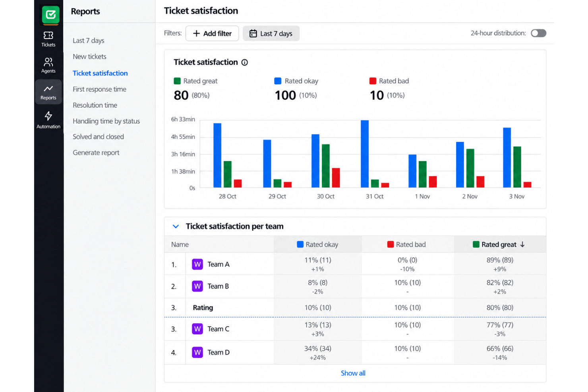Viewport: 588px width, 392px height.
Task: Click the Team A avatar icon
Action: pyautogui.click(x=197, y=265)
